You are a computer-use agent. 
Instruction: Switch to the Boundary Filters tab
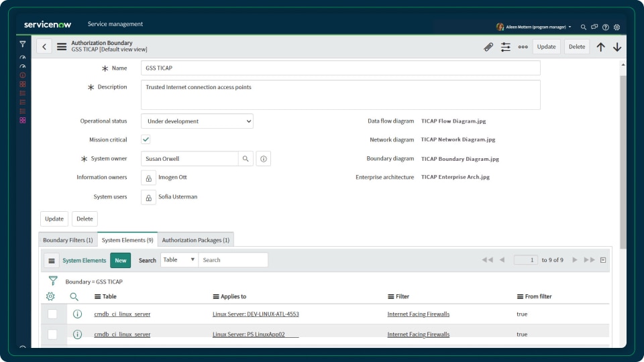[68, 240]
